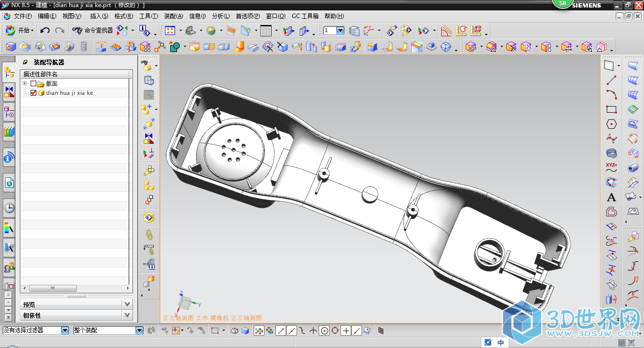Expand the 截面 tree node
This screenshot has height=348, width=644.
[25, 83]
